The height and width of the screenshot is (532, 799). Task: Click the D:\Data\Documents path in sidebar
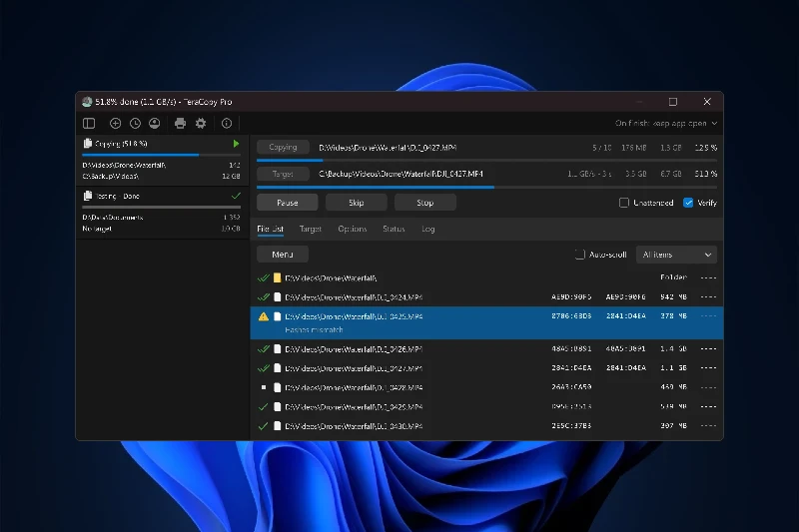coord(113,218)
